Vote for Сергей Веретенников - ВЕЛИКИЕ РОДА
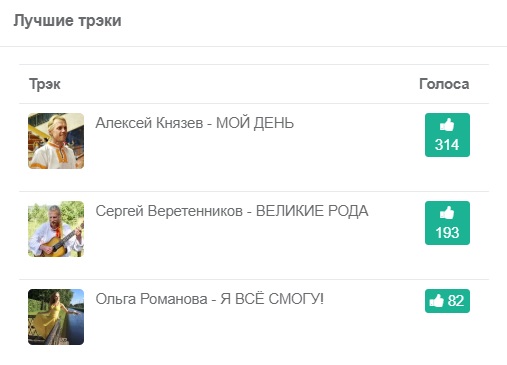The height and width of the screenshot is (365, 507). [447, 223]
